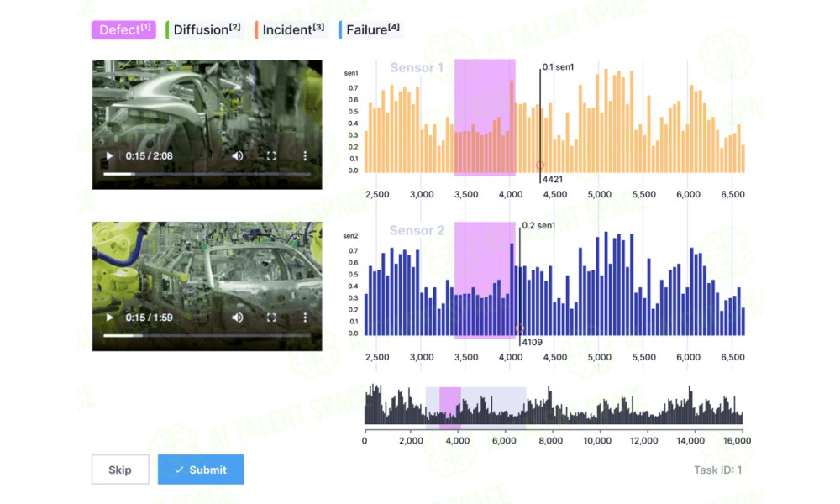The width and height of the screenshot is (840, 504).
Task: Click the pink region in the overview timeline
Action: [450, 408]
